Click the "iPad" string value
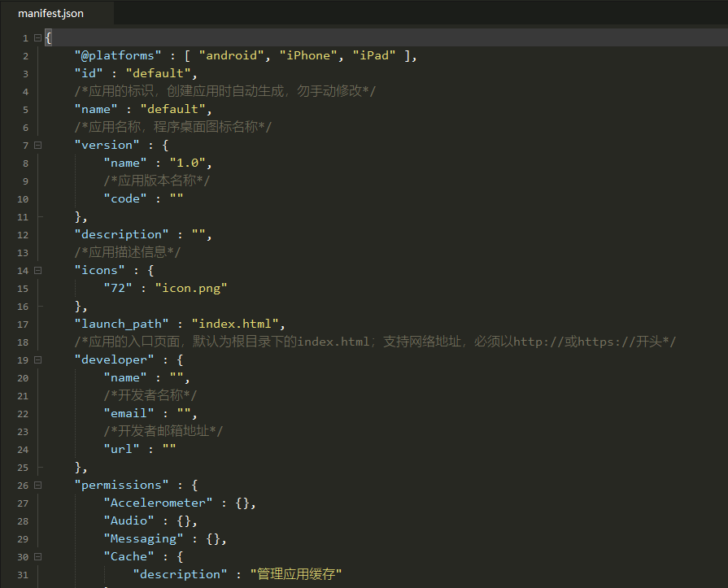This screenshot has width=728, height=588. pos(373,55)
